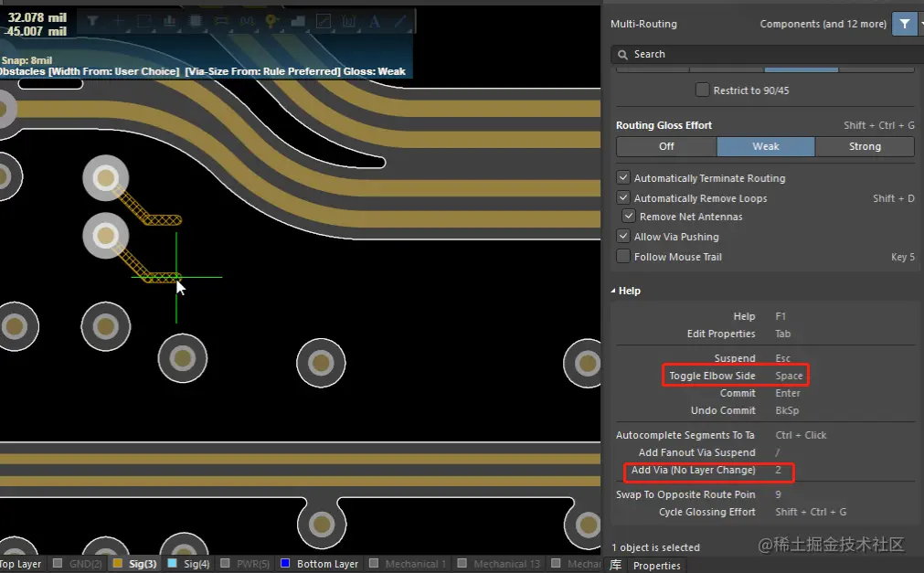Click Add Via (No Layer Change) entry
The image size is (924, 573).
tap(706, 470)
